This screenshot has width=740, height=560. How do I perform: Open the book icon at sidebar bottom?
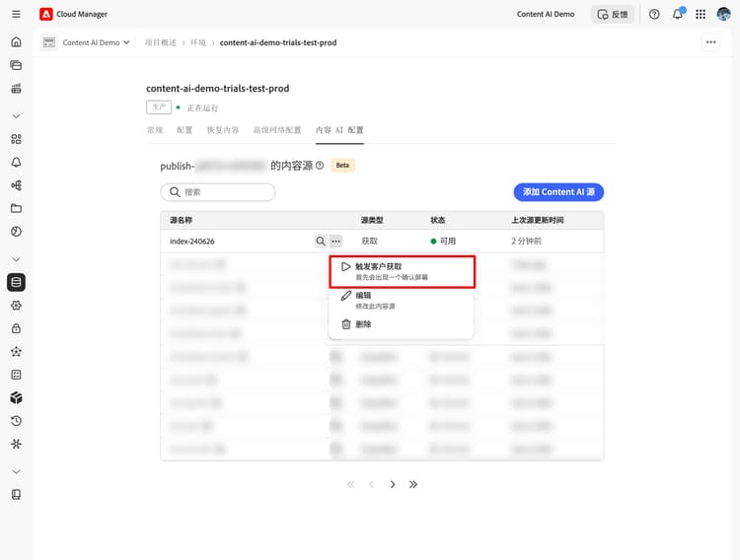16,494
